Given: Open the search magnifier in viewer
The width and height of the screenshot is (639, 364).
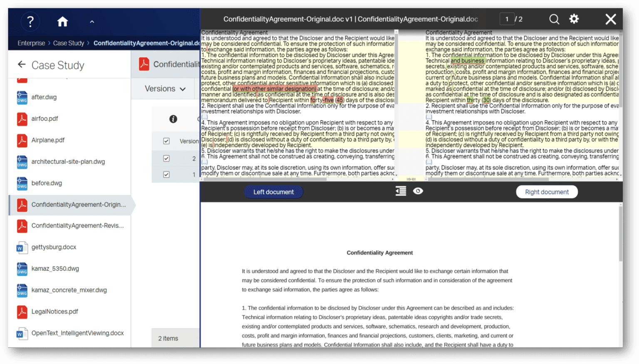Looking at the screenshot, I should [x=554, y=19].
